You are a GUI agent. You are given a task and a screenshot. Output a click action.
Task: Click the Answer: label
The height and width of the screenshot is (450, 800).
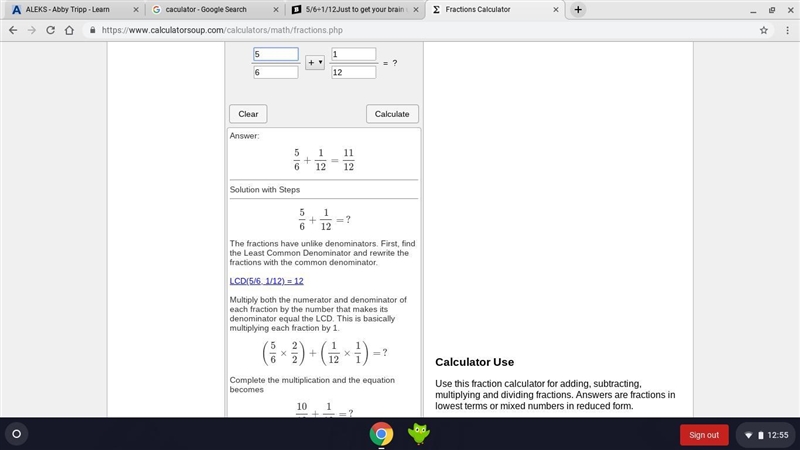click(x=244, y=136)
